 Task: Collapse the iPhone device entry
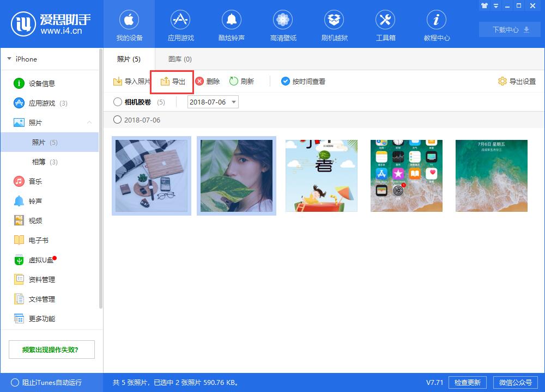pos(9,59)
